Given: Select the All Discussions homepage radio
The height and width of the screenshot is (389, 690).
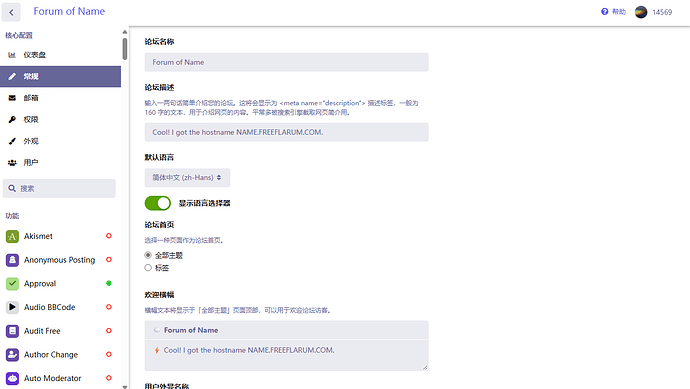Looking at the screenshot, I should tap(148, 255).
